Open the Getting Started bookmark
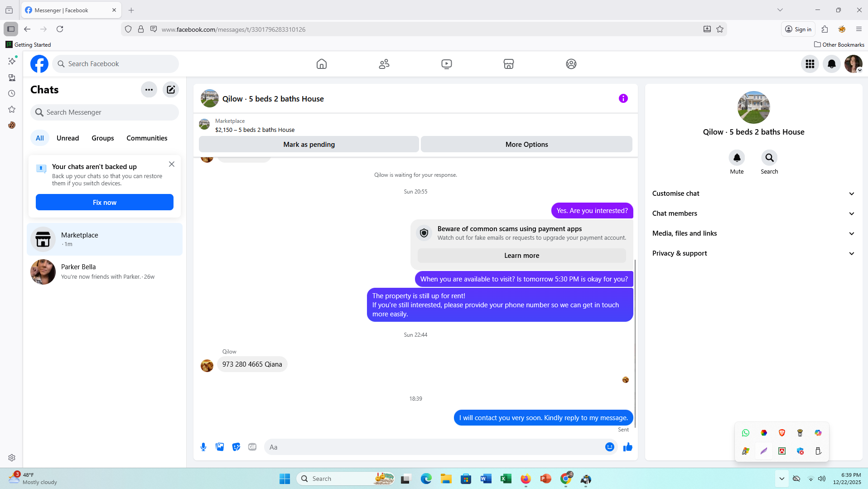Screen dimensions: 868x489 pyautogui.click(x=28, y=44)
